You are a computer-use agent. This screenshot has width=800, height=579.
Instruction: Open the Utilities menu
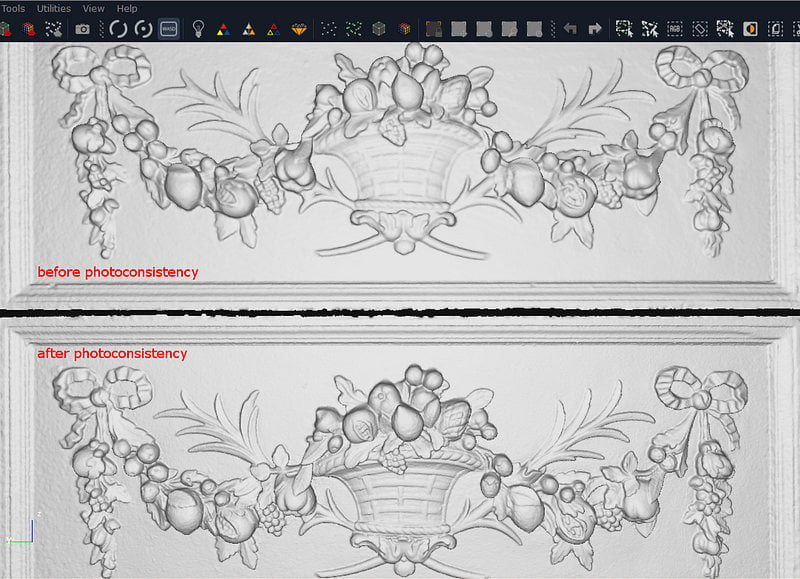coord(54,8)
